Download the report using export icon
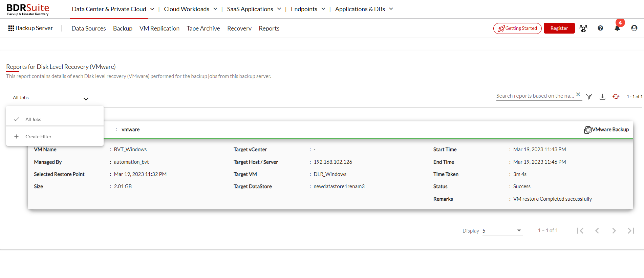The width and height of the screenshot is (644, 278). [x=602, y=97]
